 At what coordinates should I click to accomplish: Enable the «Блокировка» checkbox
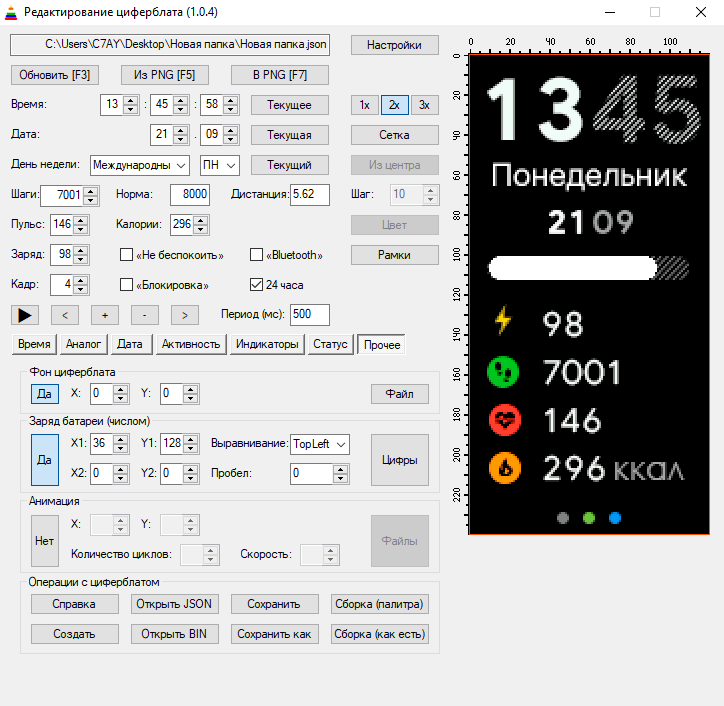126,285
